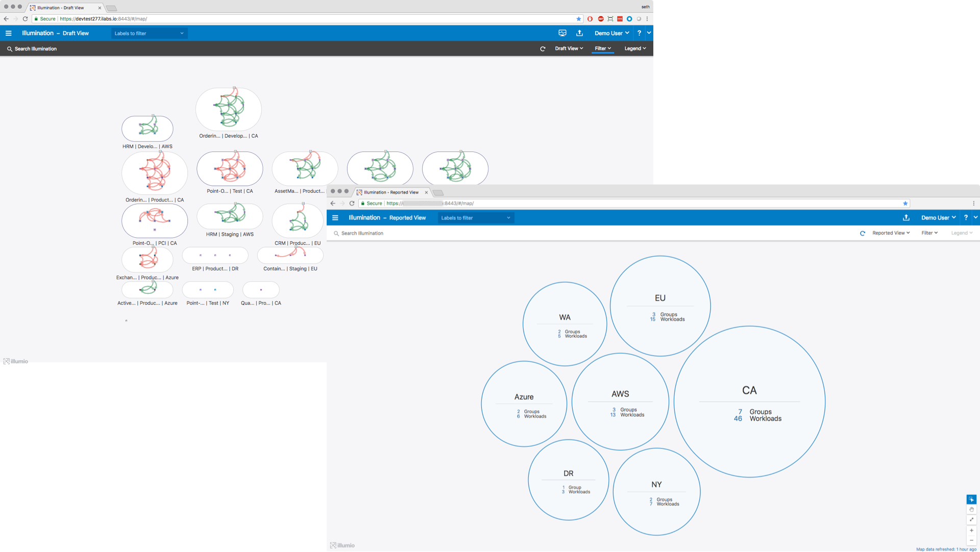
Task: Open the help question mark in Draft View
Action: tap(639, 33)
